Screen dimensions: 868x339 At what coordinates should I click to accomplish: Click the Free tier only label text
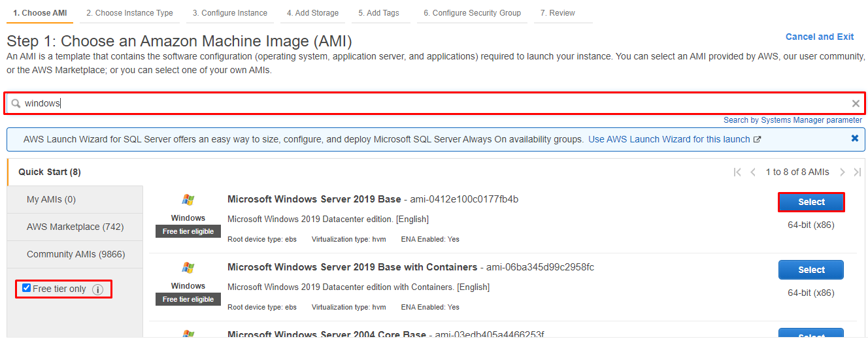59,289
